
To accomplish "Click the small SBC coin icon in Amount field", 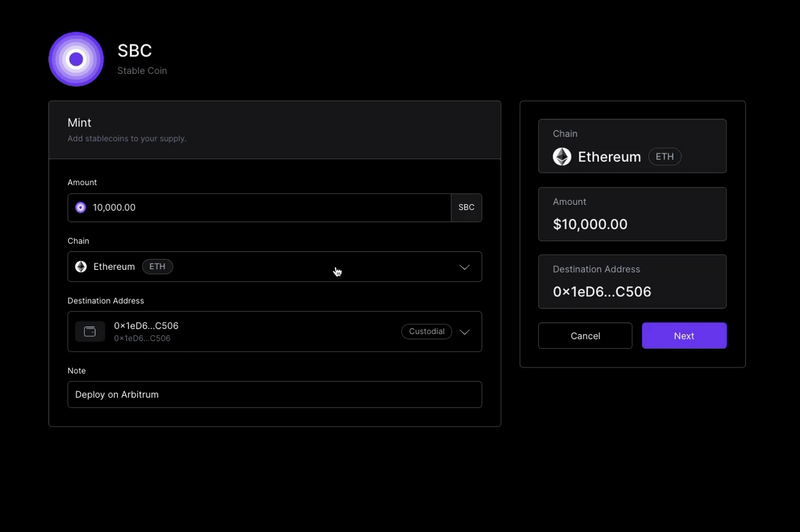I will click(x=80, y=208).
